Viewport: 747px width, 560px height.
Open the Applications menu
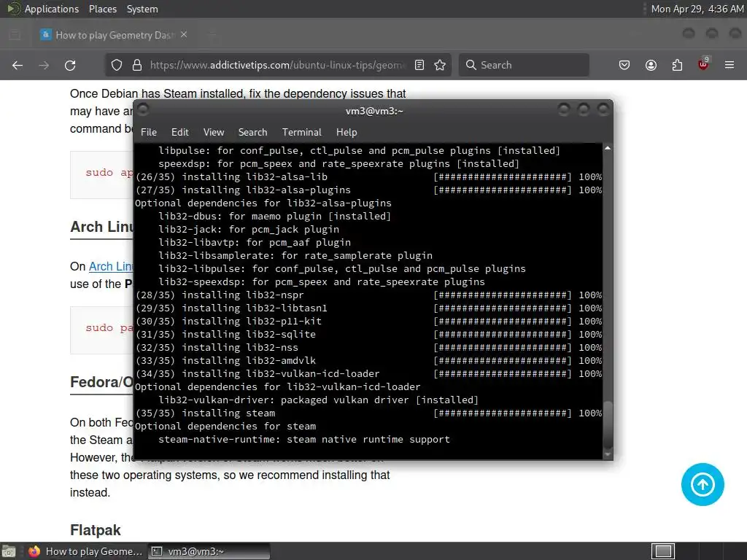52,9
